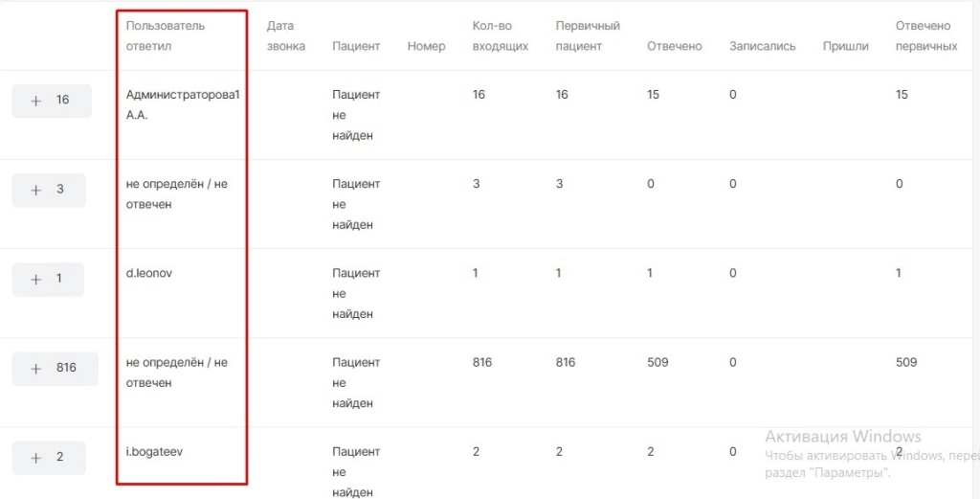Click the Записались column header

762,46
